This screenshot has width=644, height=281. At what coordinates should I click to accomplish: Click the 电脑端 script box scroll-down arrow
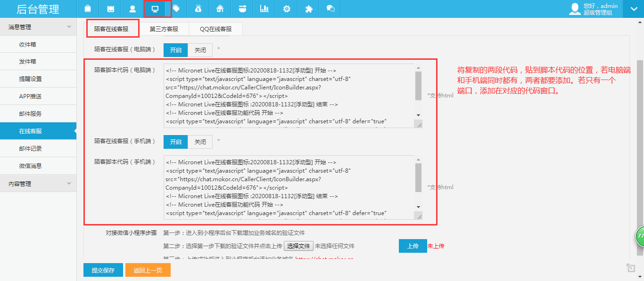(x=418, y=115)
